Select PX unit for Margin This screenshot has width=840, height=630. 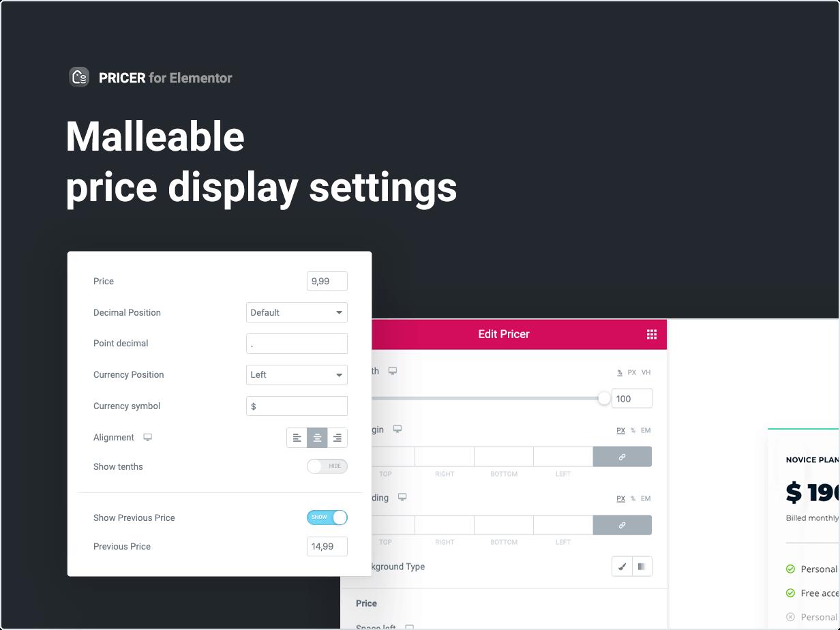[x=621, y=430]
